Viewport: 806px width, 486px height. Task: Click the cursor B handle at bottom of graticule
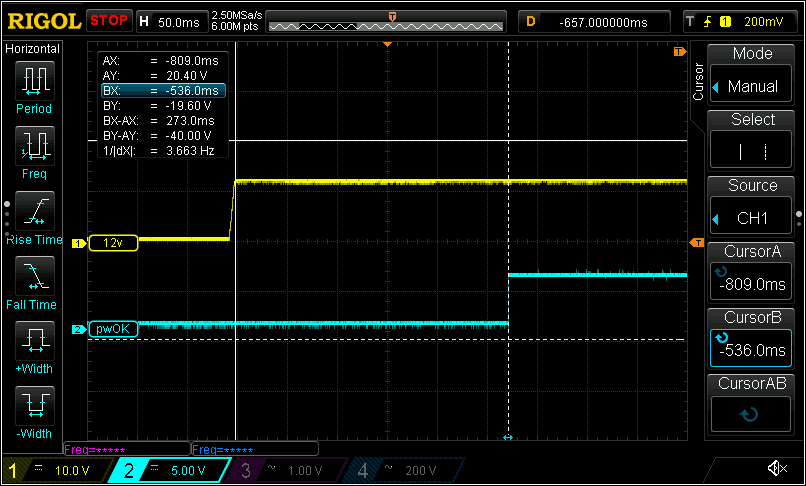(x=508, y=437)
